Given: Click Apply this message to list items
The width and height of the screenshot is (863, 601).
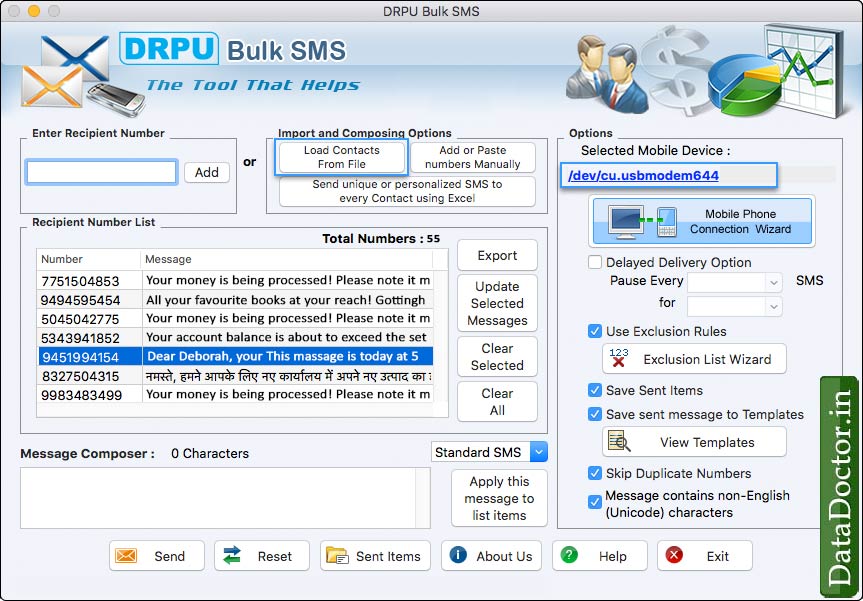Looking at the screenshot, I should [x=499, y=498].
